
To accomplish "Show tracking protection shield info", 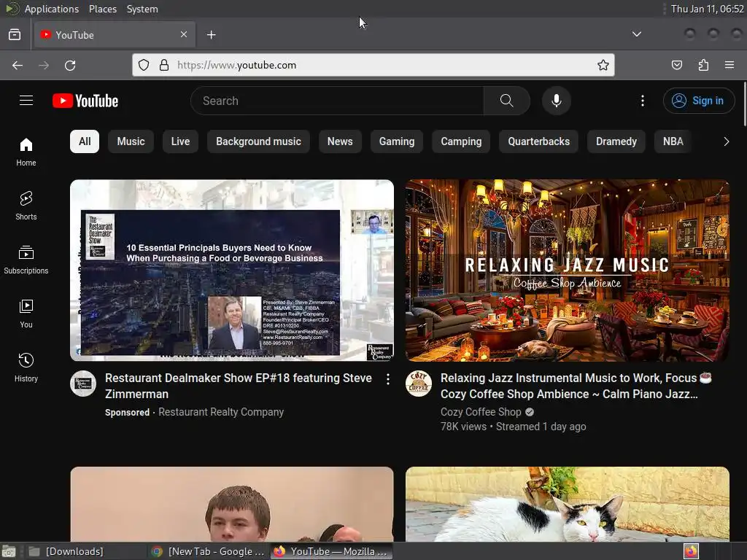I will click(144, 65).
